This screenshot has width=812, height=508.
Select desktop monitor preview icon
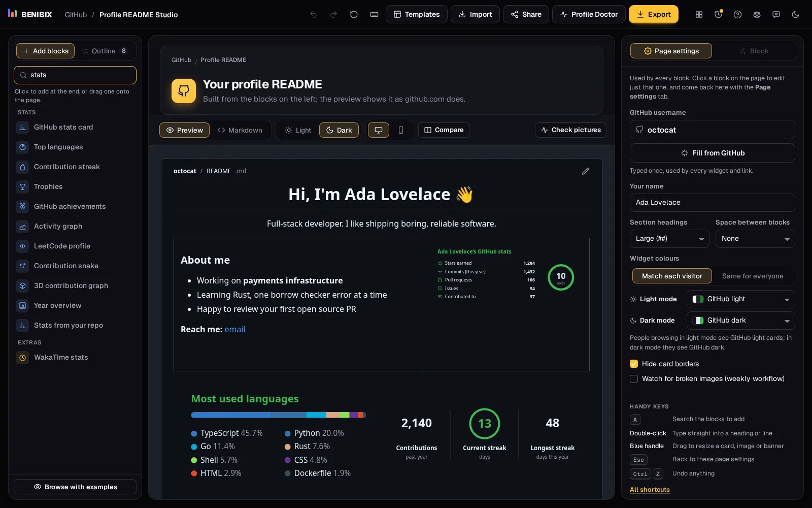(379, 130)
